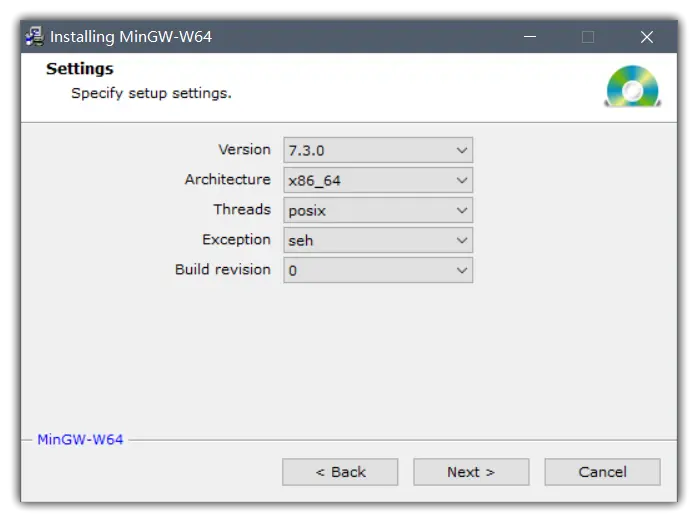Image resolution: width=698 pixels, height=522 pixels.
Task: Click the Architecture field label
Action: 227,180
